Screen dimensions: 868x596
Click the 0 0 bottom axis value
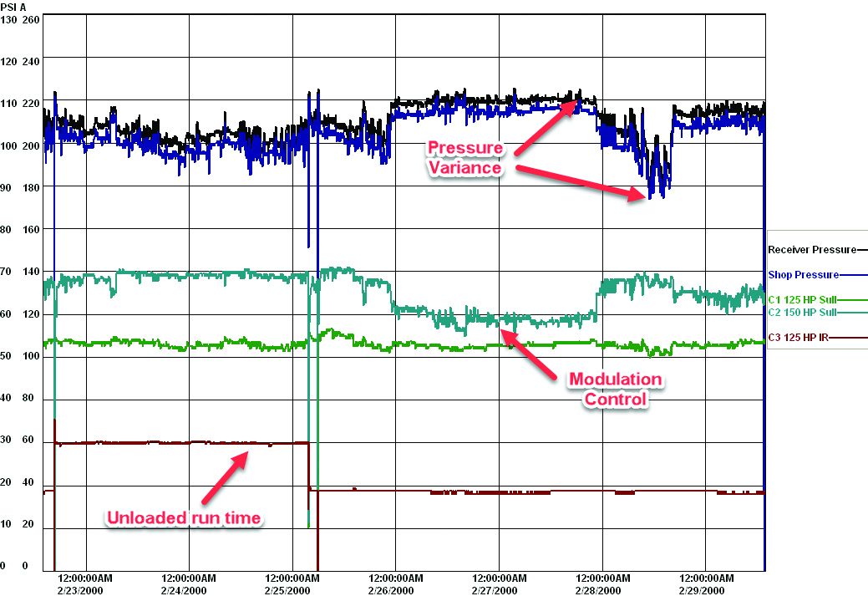coord(14,566)
